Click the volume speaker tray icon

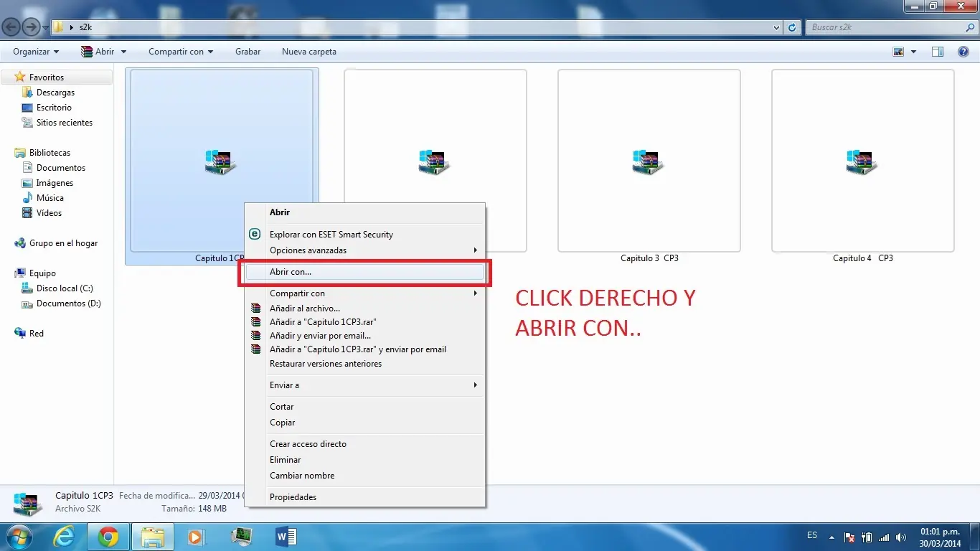click(900, 537)
